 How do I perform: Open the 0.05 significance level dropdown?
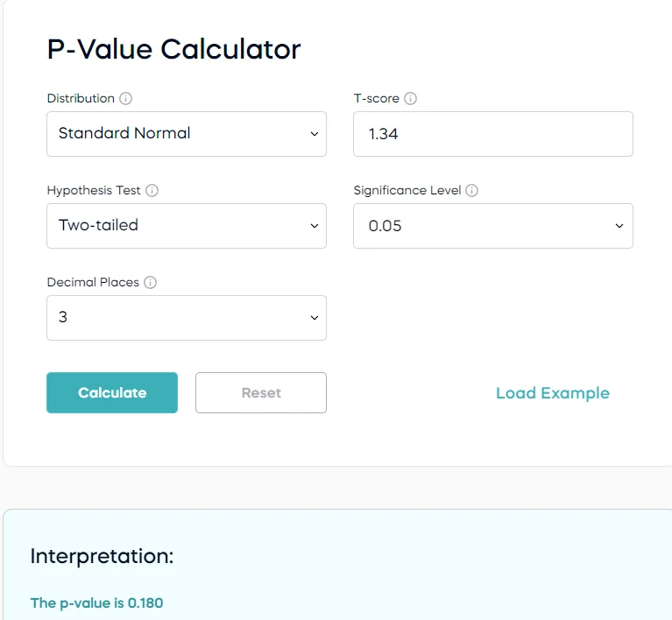(x=492, y=226)
